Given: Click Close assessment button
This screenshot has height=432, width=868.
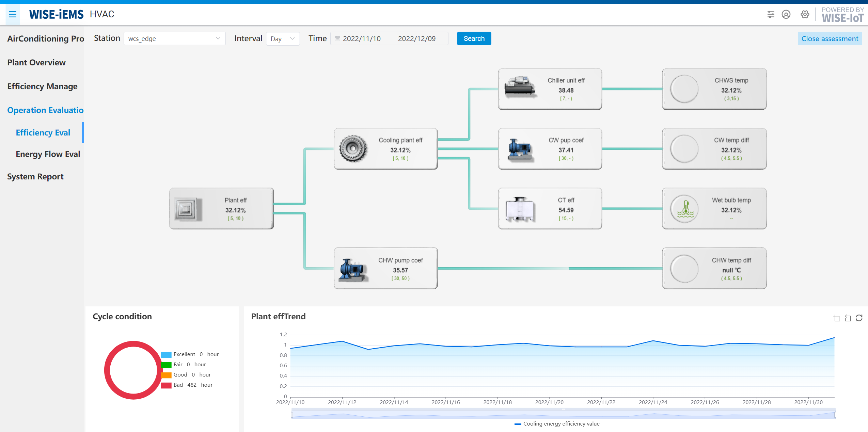Looking at the screenshot, I should (x=830, y=39).
